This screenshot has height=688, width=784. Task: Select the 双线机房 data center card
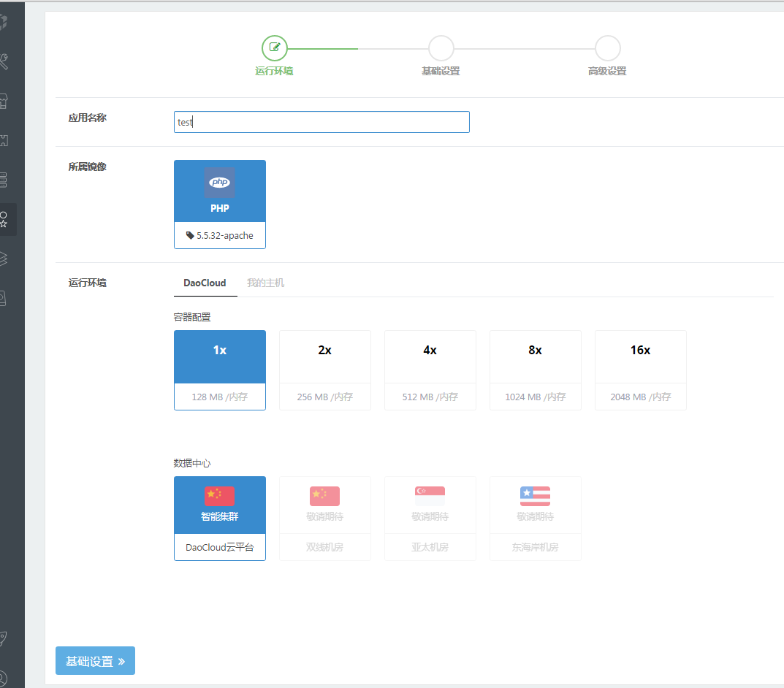point(325,519)
